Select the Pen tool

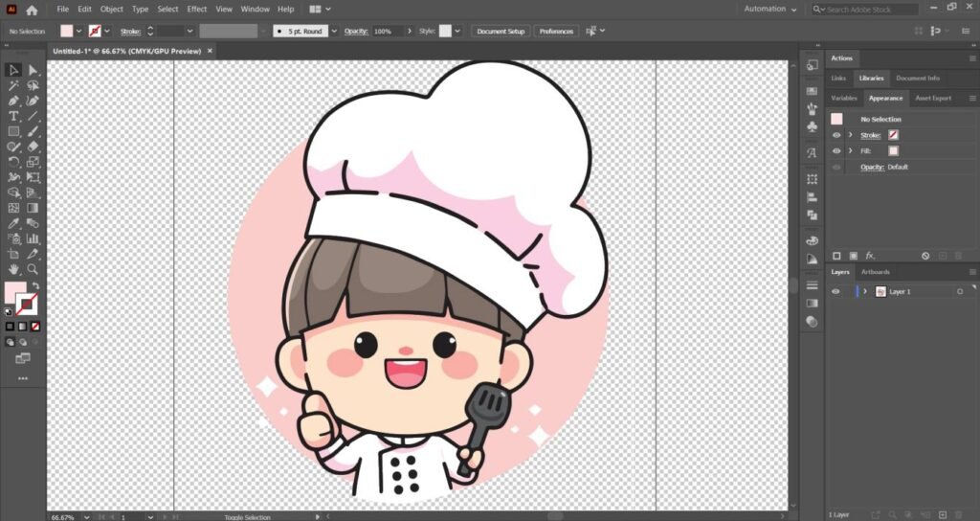13,101
